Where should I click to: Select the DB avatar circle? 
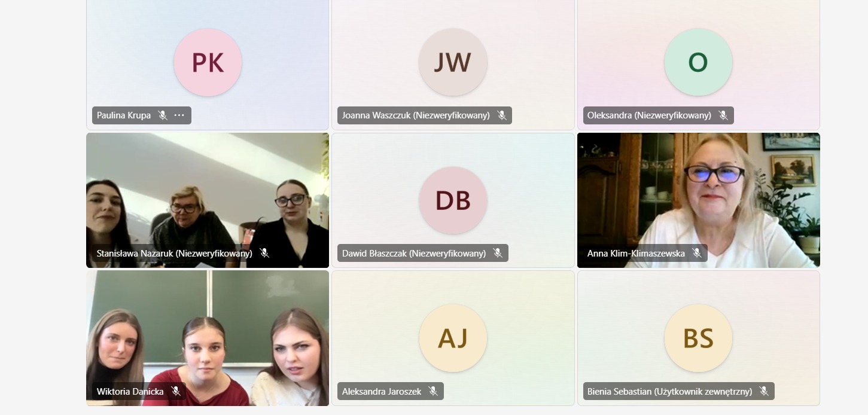(x=453, y=200)
